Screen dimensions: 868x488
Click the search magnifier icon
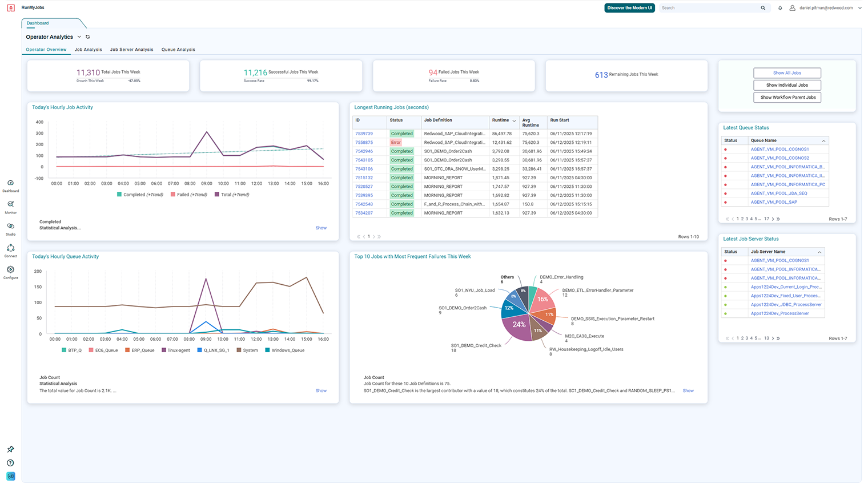pyautogui.click(x=763, y=8)
